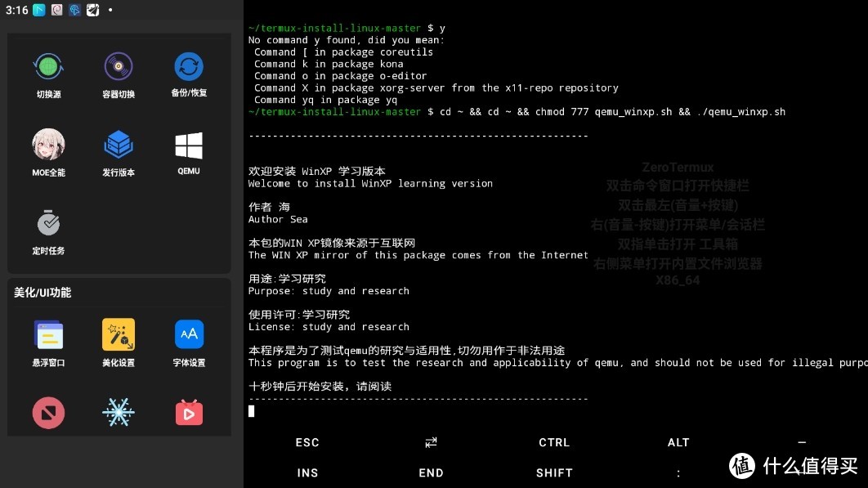The image size is (868, 488).
Task: Tap the third status bar notification icon
Action: click(x=74, y=10)
